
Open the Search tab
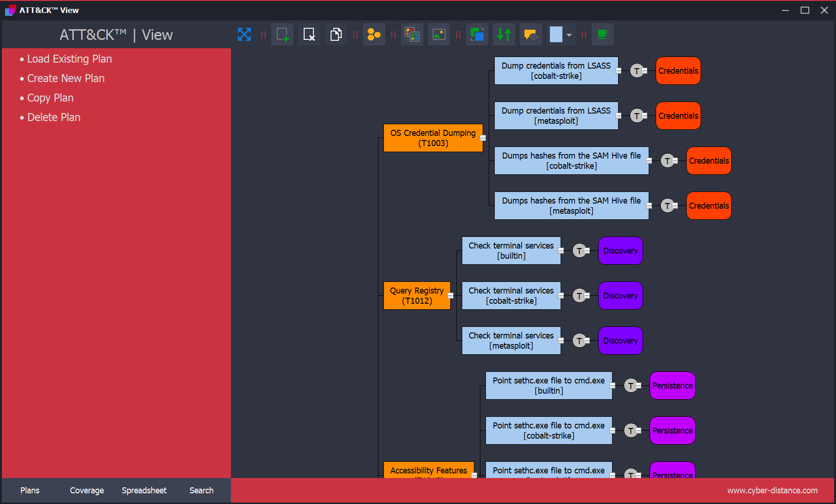click(x=202, y=491)
